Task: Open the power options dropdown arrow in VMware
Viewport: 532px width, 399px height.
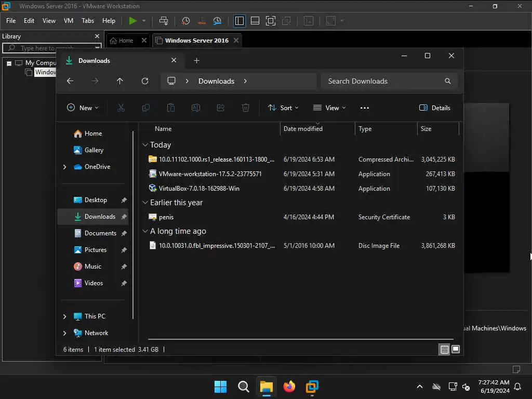Action: coord(144,21)
